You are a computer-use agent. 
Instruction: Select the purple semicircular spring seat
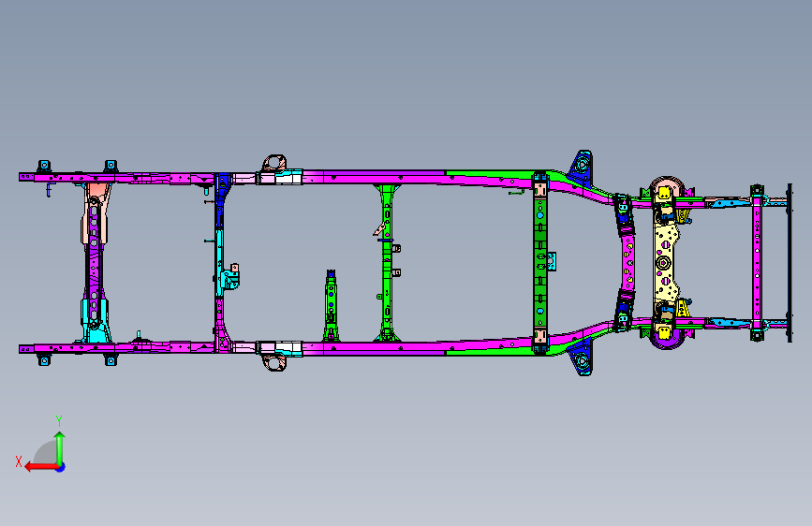pyautogui.click(x=667, y=340)
